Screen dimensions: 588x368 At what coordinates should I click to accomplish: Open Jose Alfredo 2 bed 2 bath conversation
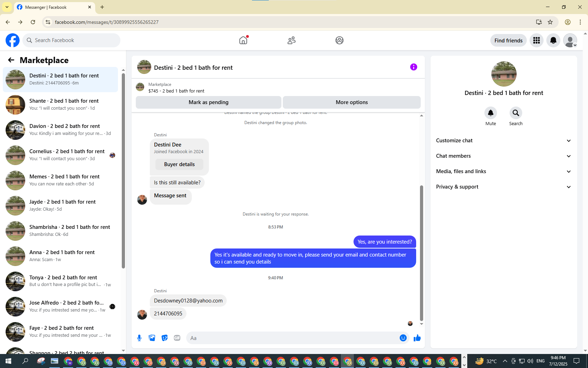60,307
